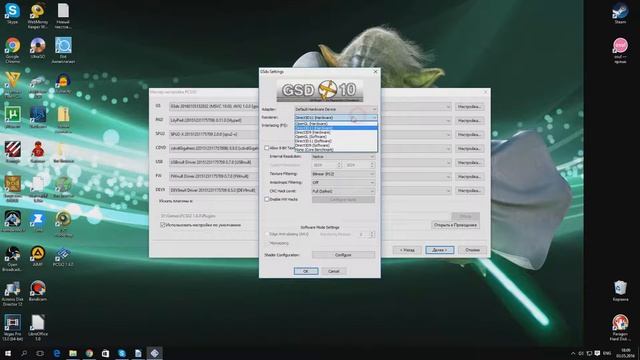Image resolution: width=640 pixels, height=360 pixels.
Task: Open the Paragon Hard Disk desktop shortcut
Action: point(620,327)
